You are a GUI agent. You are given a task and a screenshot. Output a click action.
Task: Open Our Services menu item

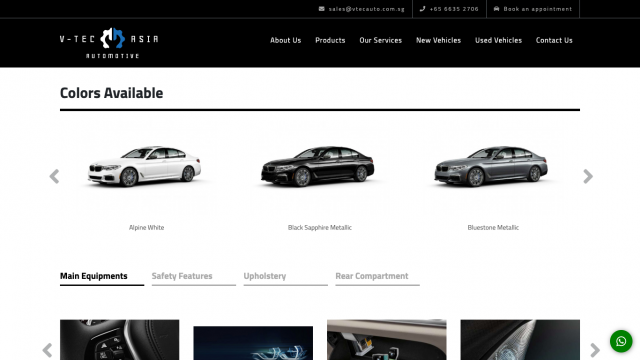coord(380,40)
